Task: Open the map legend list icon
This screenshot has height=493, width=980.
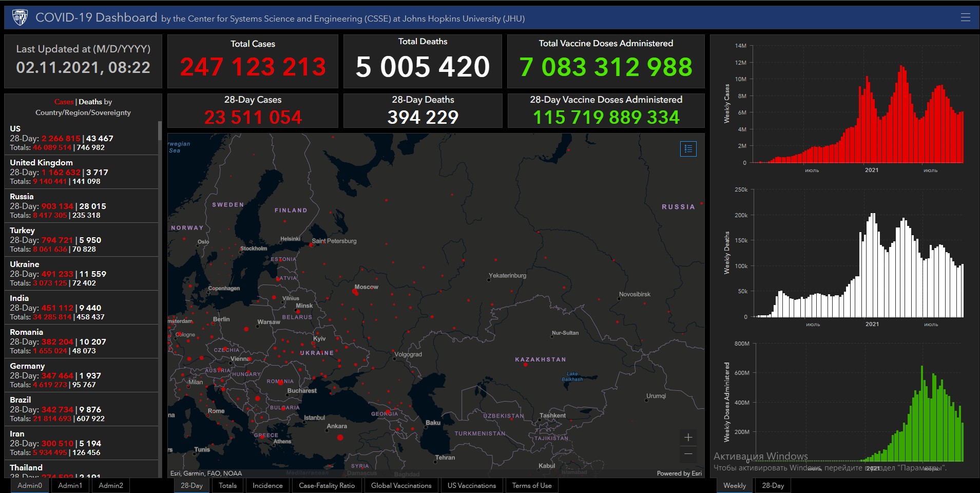Action: click(x=688, y=149)
